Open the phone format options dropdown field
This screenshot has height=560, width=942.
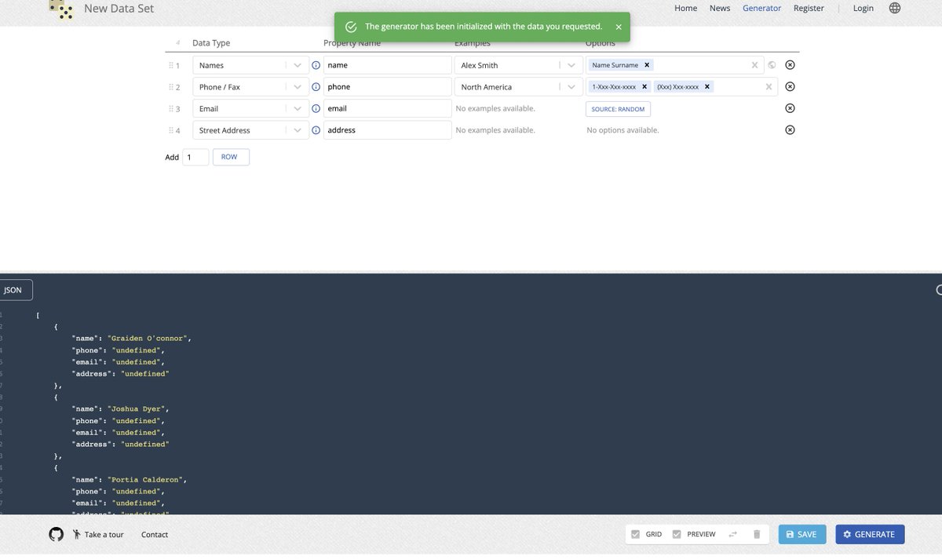pyautogui.click(x=681, y=87)
